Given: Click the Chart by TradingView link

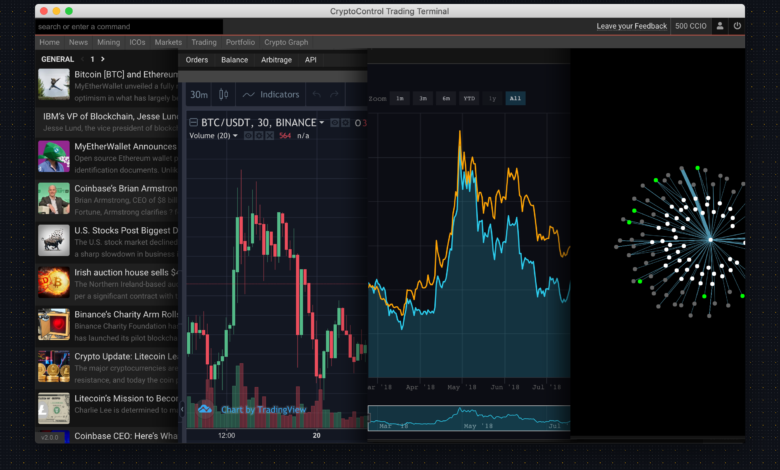Looking at the screenshot, I should [264, 409].
